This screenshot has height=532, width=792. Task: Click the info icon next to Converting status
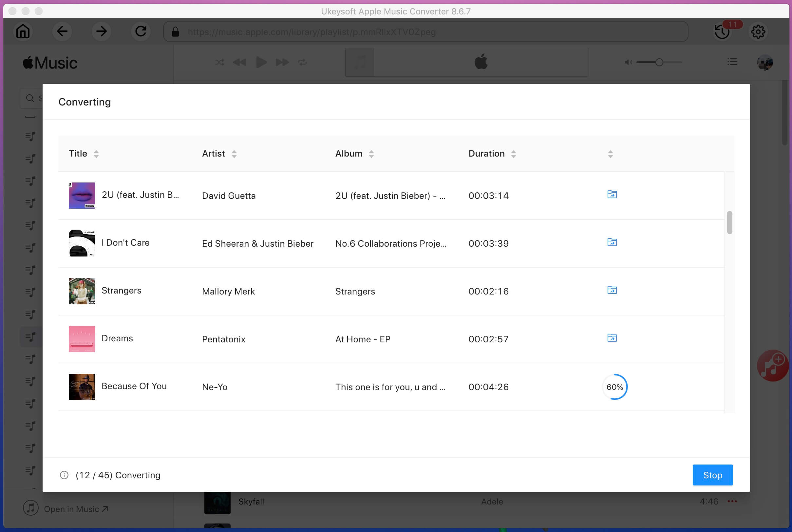(x=64, y=474)
